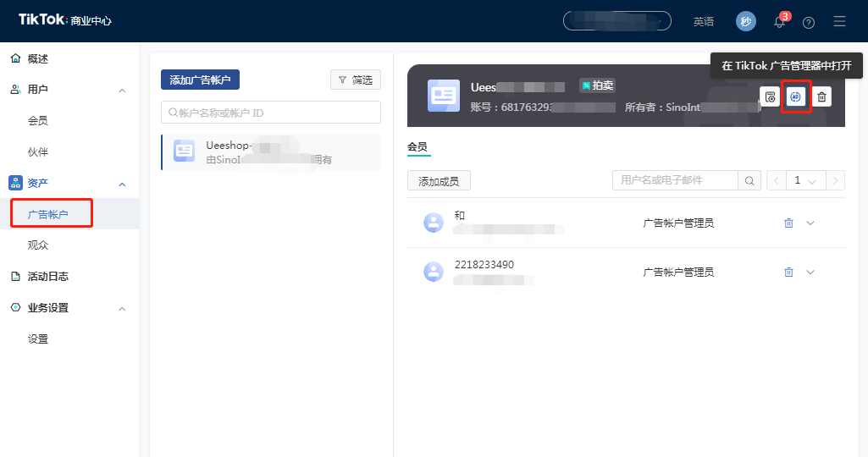Open 伙伴 in the sidebar

click(x=37, y=151)
